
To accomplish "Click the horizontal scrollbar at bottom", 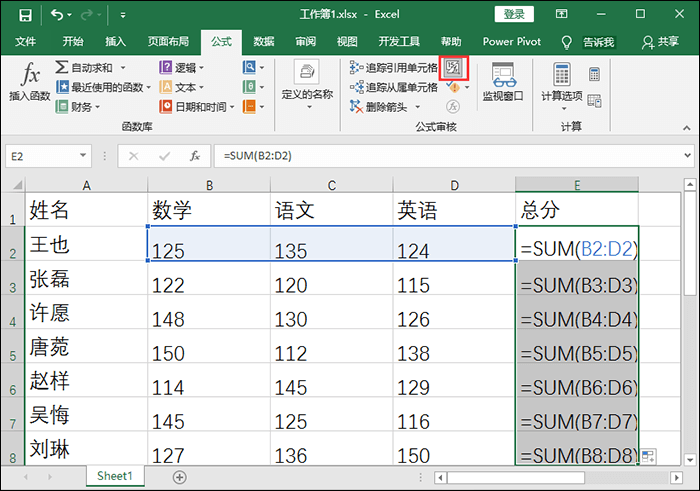I will (530, 477).
